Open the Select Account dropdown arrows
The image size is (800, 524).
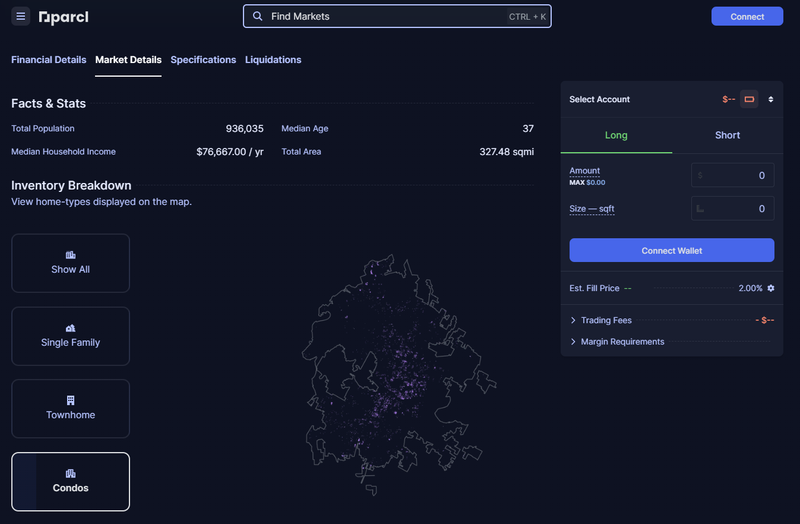(771, 99)
